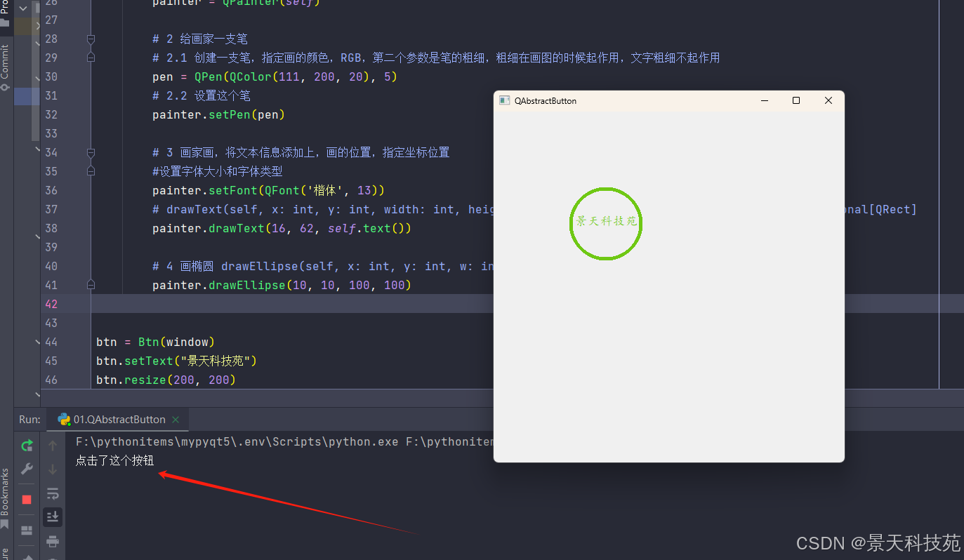
Task: Stop the running process
Action: coord(27,500)
